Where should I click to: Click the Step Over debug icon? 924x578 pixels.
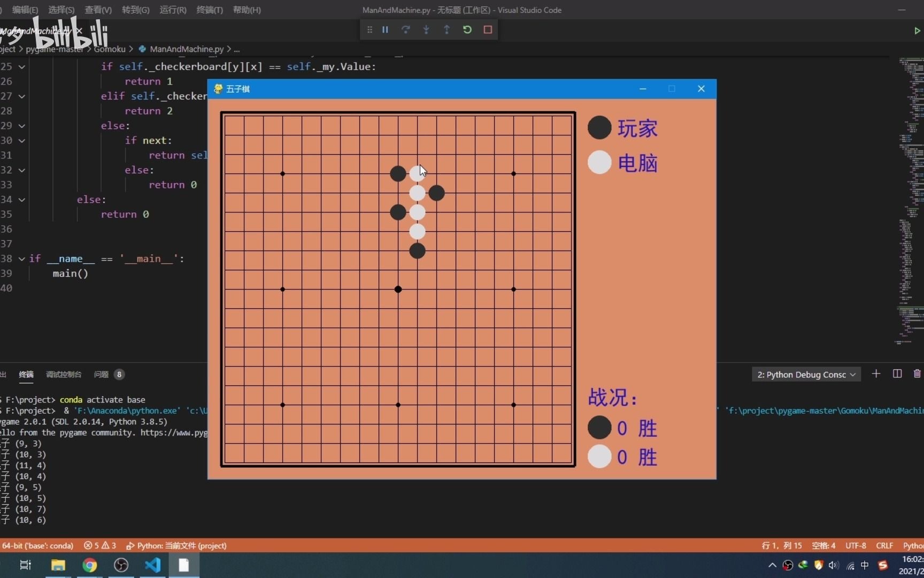click(406, 29)
